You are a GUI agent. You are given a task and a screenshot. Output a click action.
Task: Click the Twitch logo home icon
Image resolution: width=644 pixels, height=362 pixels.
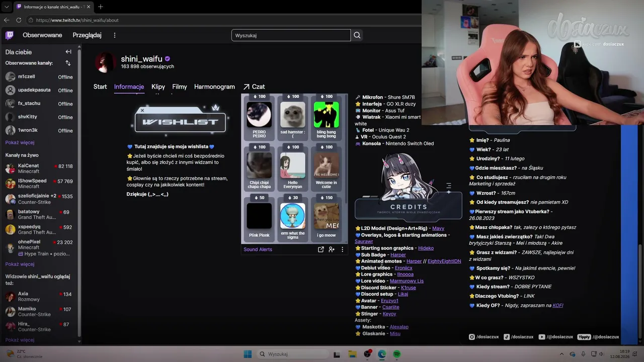[9, 35]
